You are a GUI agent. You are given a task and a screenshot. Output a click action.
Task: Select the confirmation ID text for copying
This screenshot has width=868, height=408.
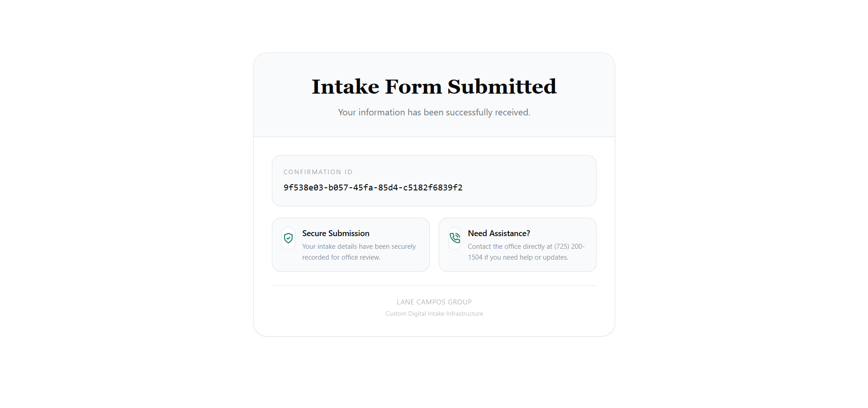click(373, 187)
